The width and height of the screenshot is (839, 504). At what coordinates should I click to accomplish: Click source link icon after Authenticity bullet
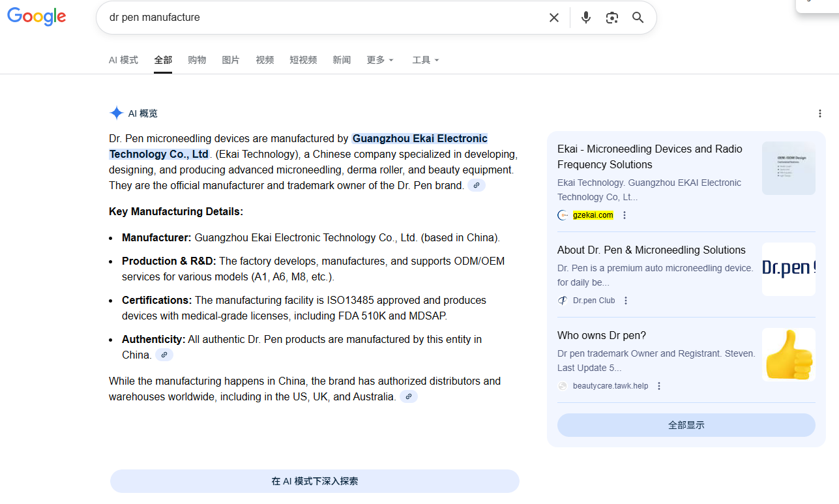click(164, 355)
